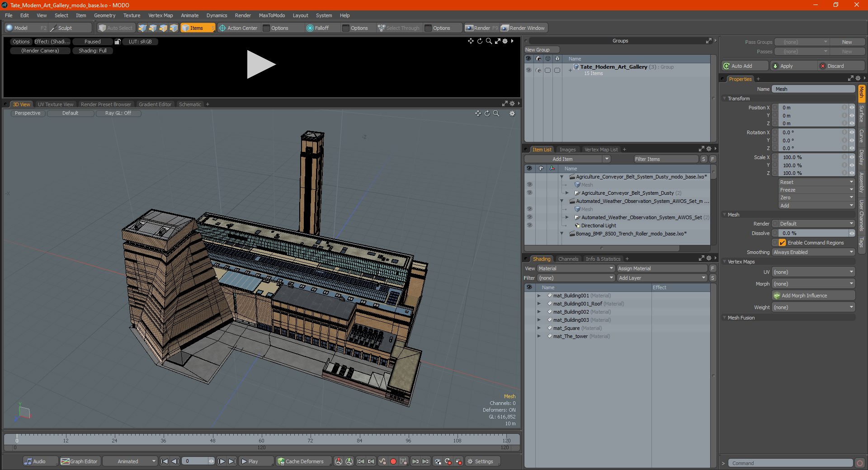Open Render Default dropdown
Screen dimensions: 868x470
pyautogui.click(x=813, y=224)
